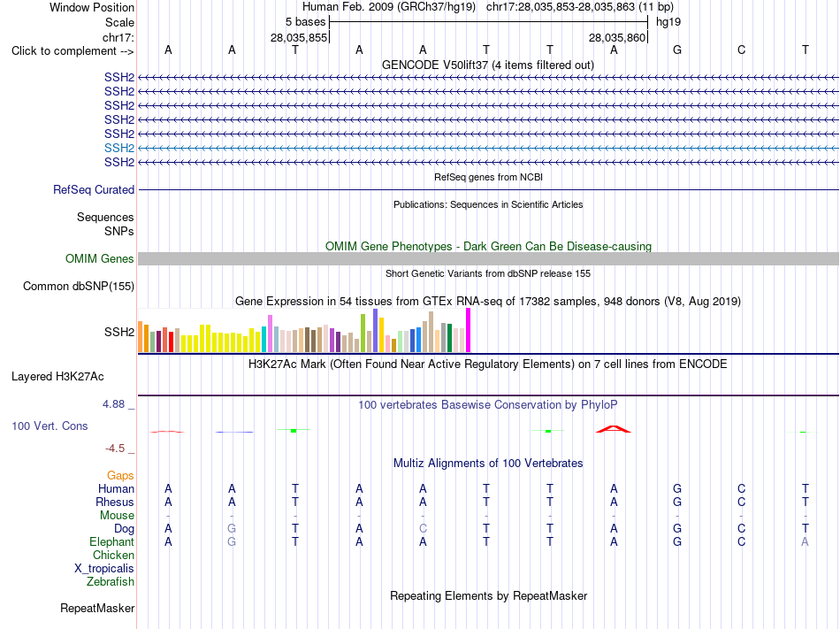The height and width of the screenshot is (629, 840).
Task: Open '100 vertebrates Basewise Conservation by PhyloP' title
Action: tap(488, 404)
